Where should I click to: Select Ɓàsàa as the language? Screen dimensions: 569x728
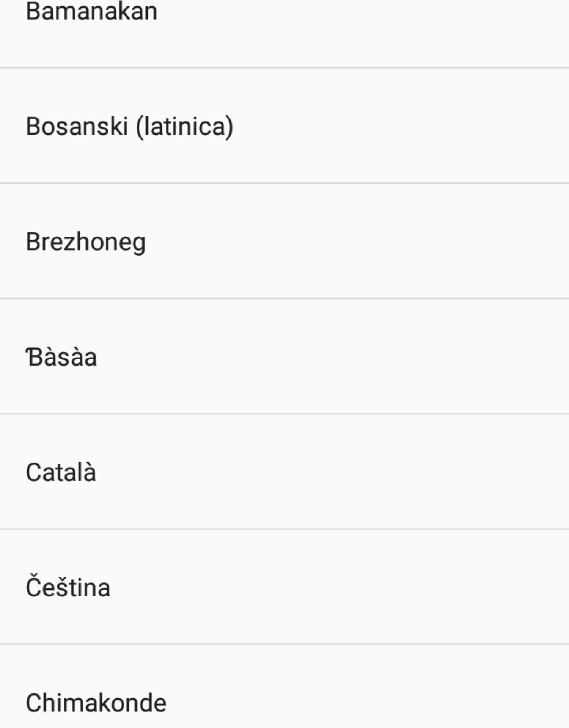pos(61,357)
